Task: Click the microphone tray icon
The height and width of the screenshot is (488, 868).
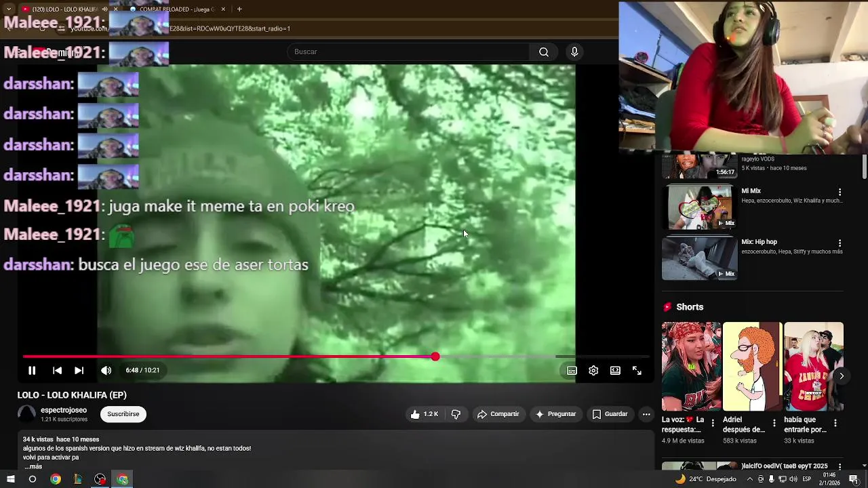Action: pyautogui.click(x=771, y=479)
